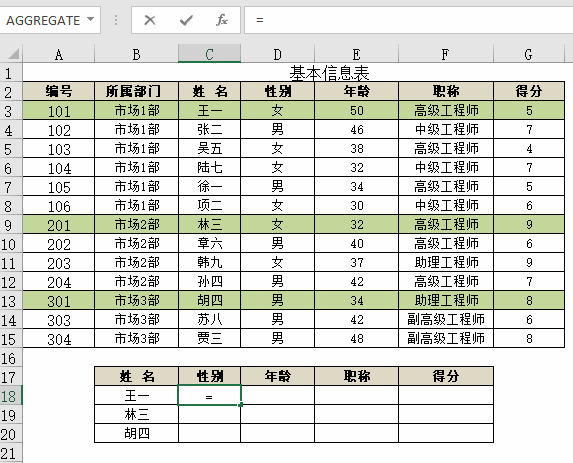Confirm the formula with the checkmark icon
This screenshot has height=463, width=573.
[186, 20]
